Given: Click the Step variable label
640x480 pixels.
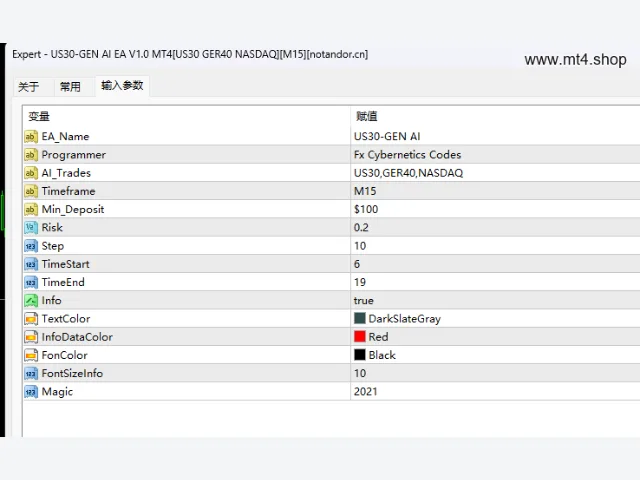Looking at the screenshot, I should point(53,246).
